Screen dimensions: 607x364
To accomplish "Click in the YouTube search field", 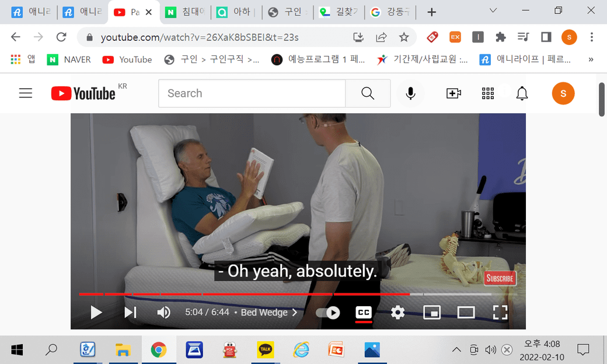I will pyautogui.click(x=251, y=93).
